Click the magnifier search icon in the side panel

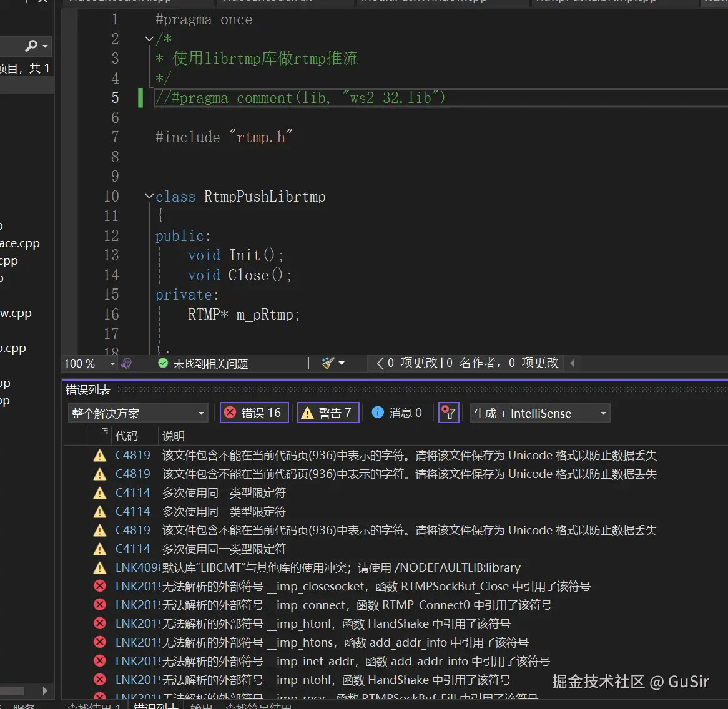31,46
